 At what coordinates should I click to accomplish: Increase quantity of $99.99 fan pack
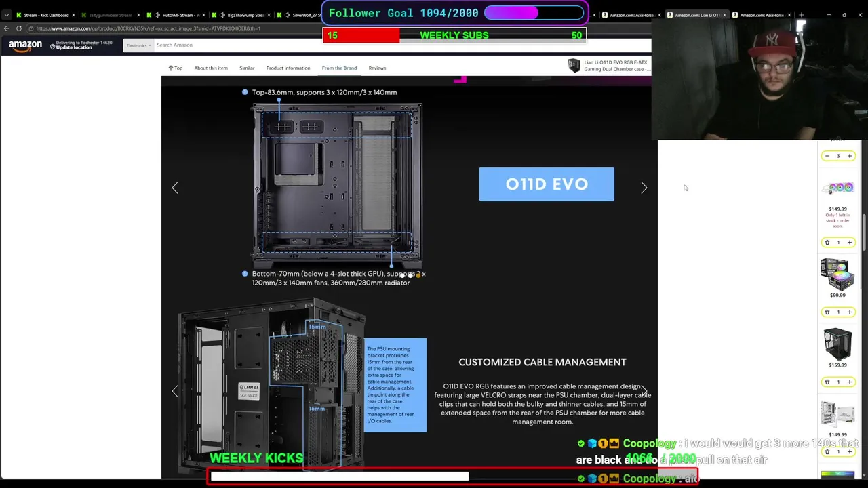849,312
